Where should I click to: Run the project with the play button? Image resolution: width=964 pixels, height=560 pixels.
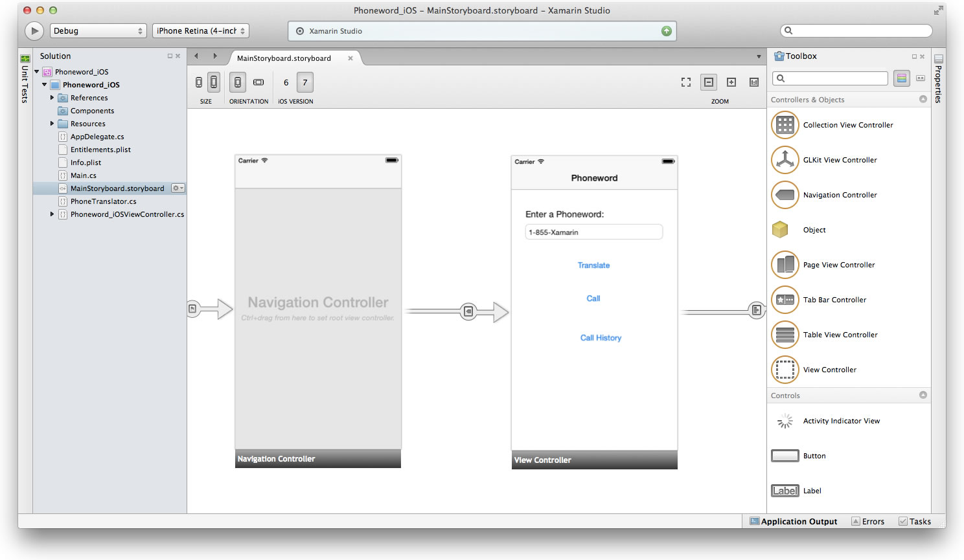pyautogui.click(x=34, y=30)
